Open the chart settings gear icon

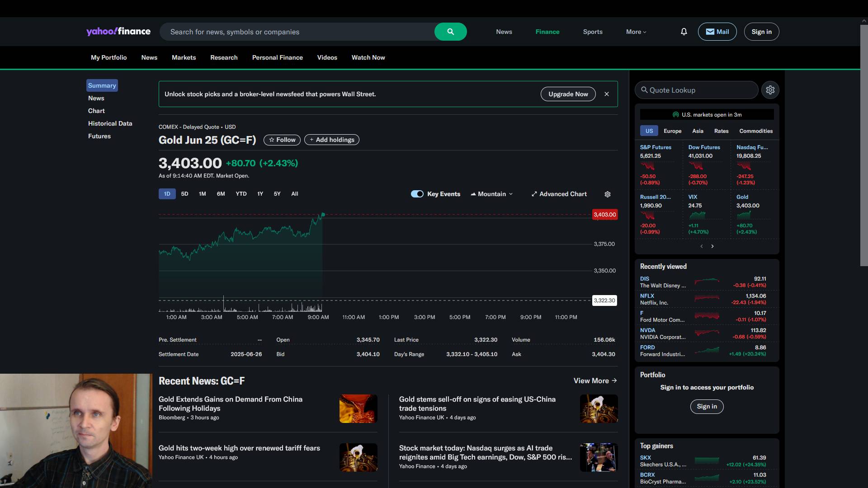[608, 194]
